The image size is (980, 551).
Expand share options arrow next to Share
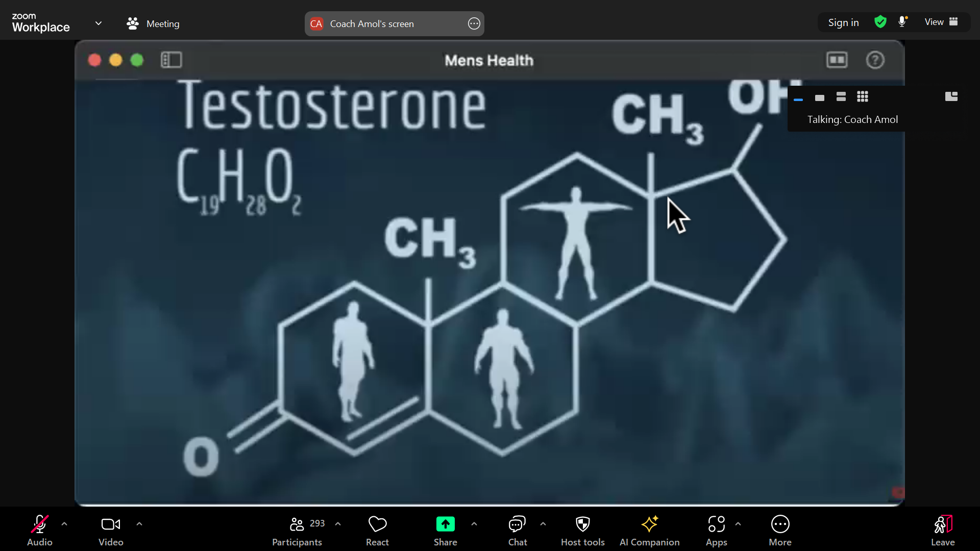474,524
